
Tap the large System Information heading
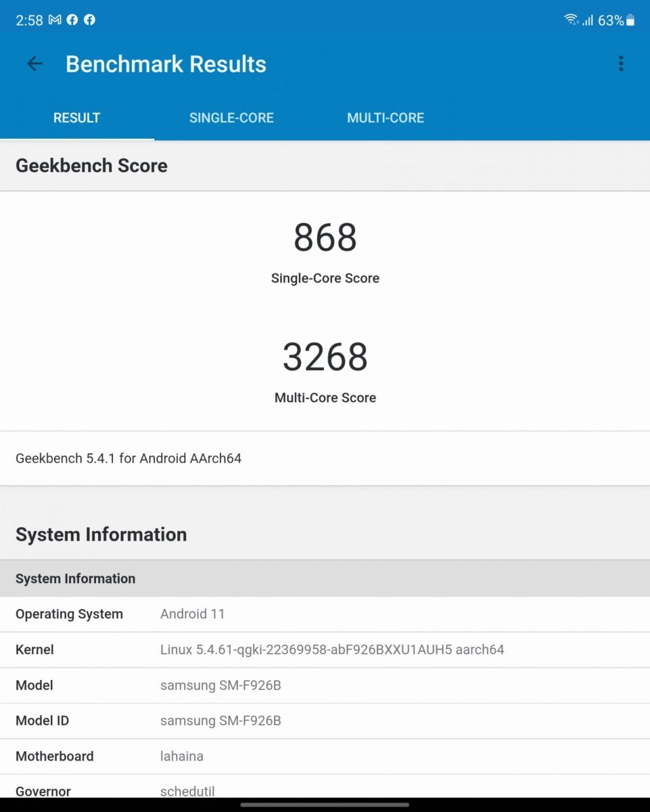pos(101,535)
